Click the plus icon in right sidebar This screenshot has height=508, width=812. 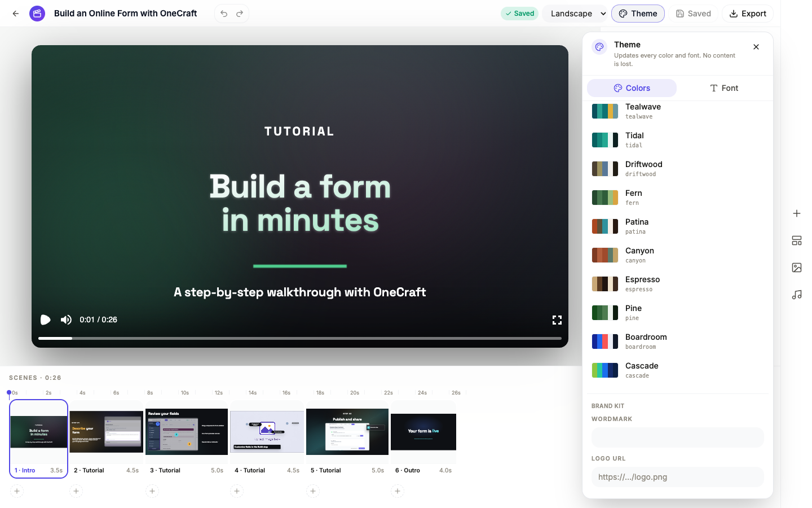[797, 213]
